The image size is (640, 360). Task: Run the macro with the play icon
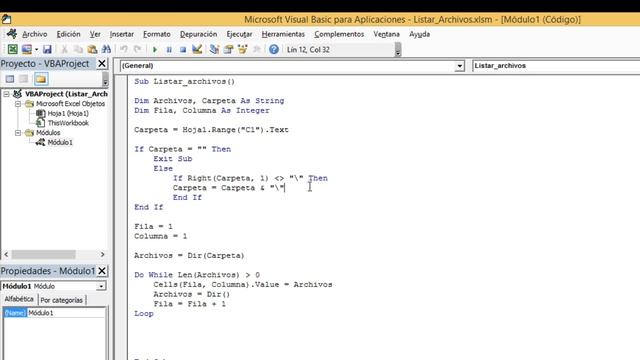[x=155, y=49]
